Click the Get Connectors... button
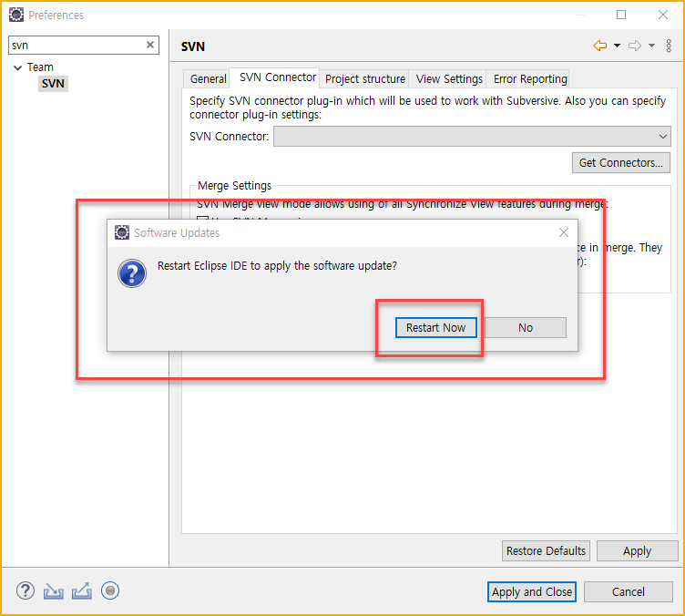Viewport: 685px width, 616px height. pyautogui.click(x=621, y=163)
